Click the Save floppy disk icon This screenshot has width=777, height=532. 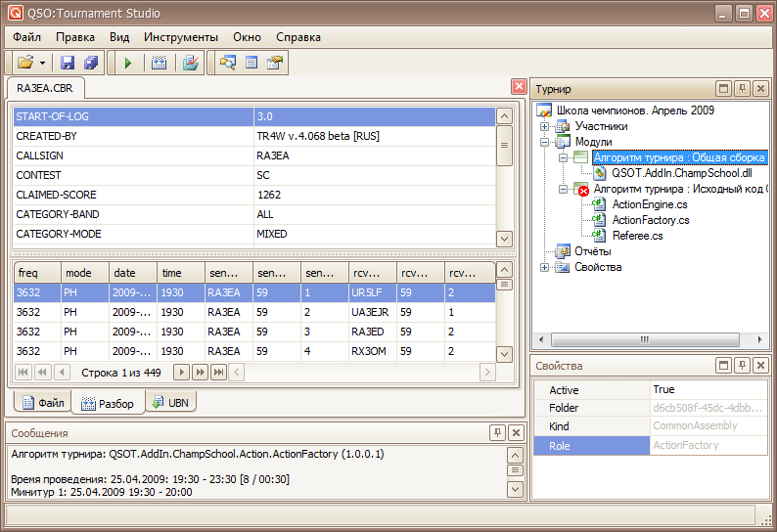point(68,63)
